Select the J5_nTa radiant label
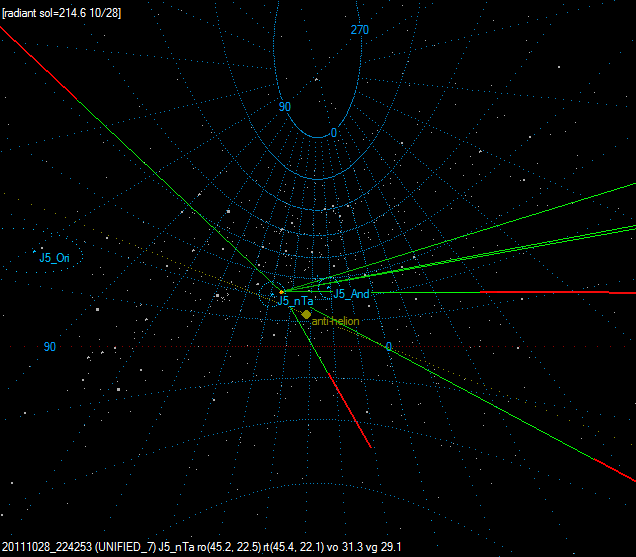Screen dimensions: 636x557 (295, 301)
